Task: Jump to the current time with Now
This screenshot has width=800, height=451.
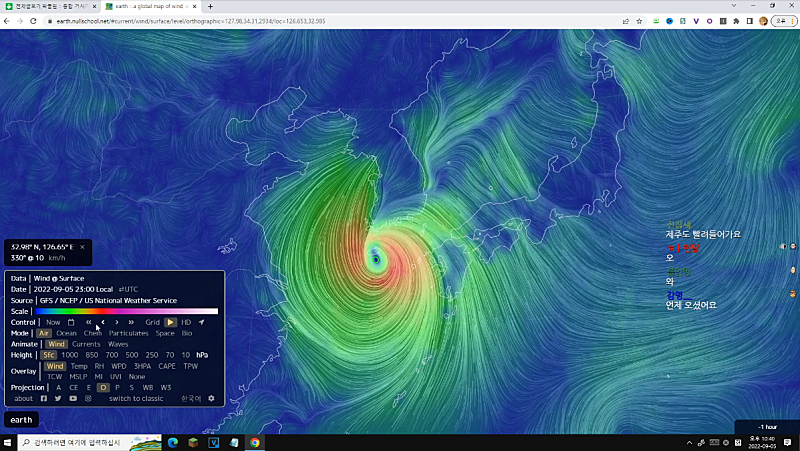Action: [53, 322]
